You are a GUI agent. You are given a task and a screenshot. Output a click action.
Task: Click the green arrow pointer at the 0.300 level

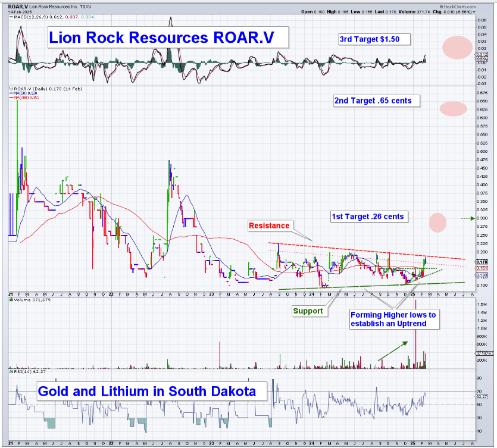click(x=468, y=218)
